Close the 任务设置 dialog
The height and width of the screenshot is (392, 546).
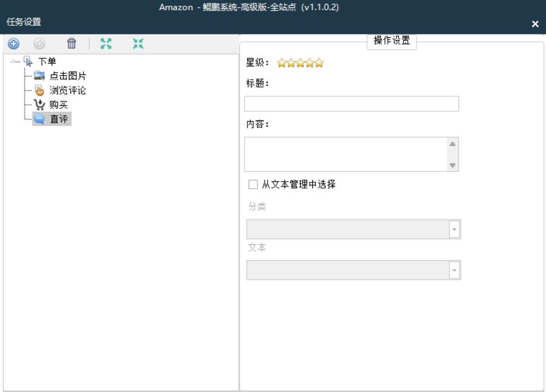[x=535, y=23]
